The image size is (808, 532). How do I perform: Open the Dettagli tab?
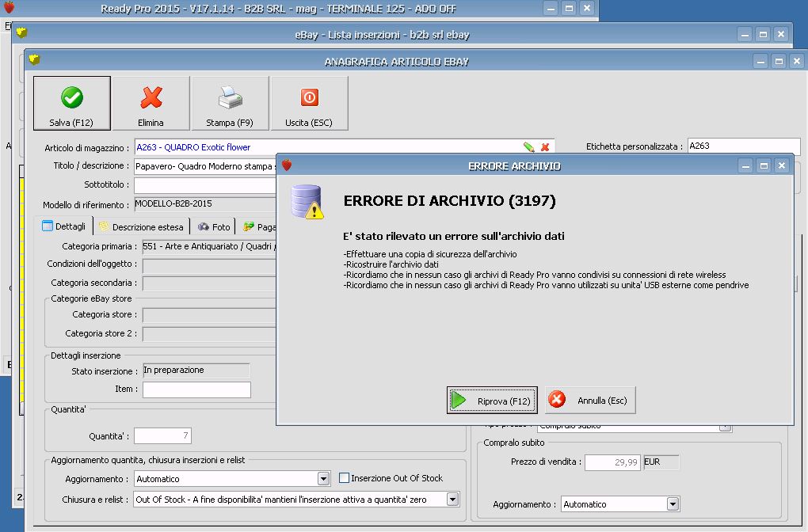[64, 226]
